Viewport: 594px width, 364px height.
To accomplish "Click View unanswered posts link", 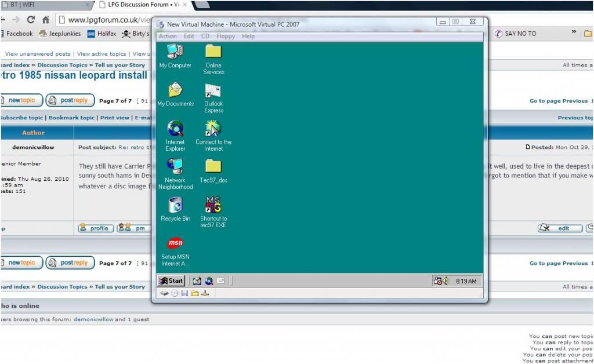I will [38, 54].
